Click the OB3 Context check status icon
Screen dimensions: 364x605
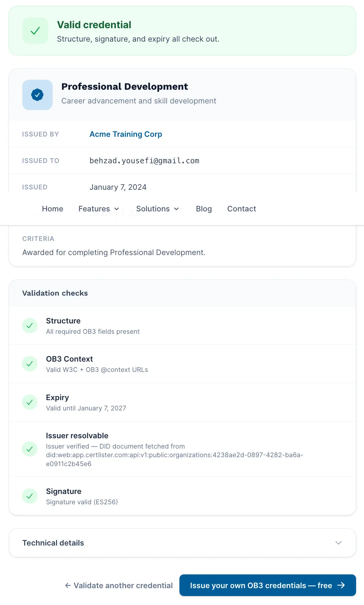pos(30,364)
